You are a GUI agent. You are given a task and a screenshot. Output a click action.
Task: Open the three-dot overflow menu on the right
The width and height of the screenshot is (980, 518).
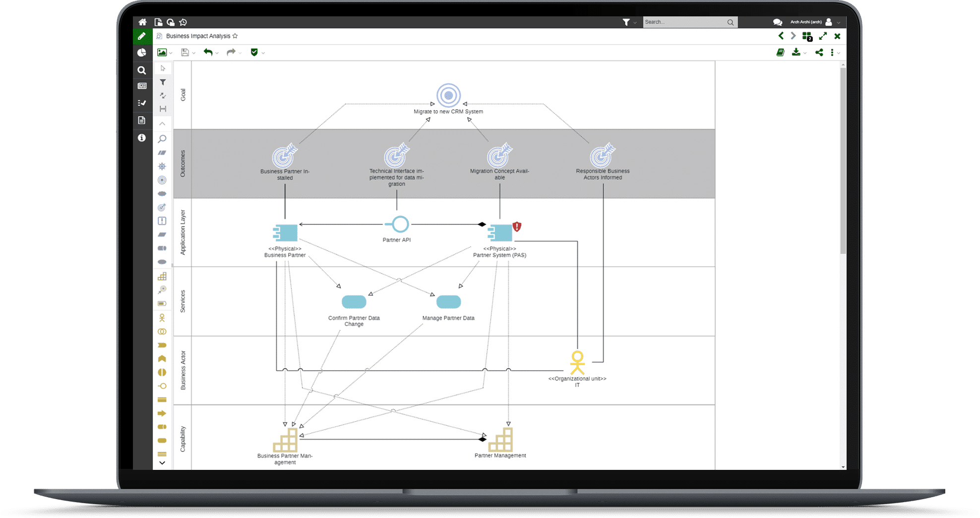[832, 52]
